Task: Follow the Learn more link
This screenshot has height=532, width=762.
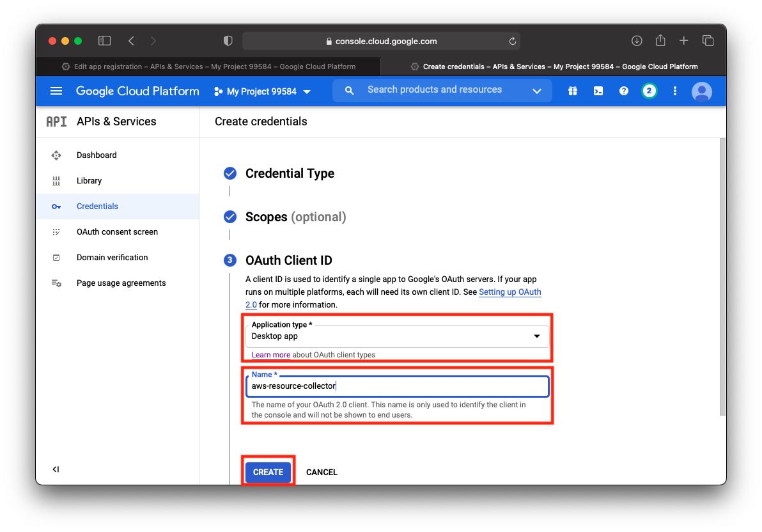Action: click(x=270, y=355)
